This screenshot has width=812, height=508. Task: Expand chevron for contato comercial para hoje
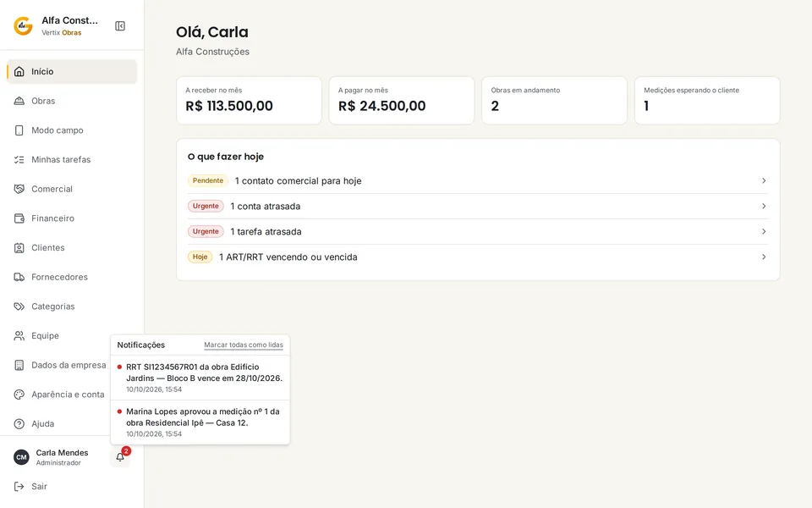[764, 181]
